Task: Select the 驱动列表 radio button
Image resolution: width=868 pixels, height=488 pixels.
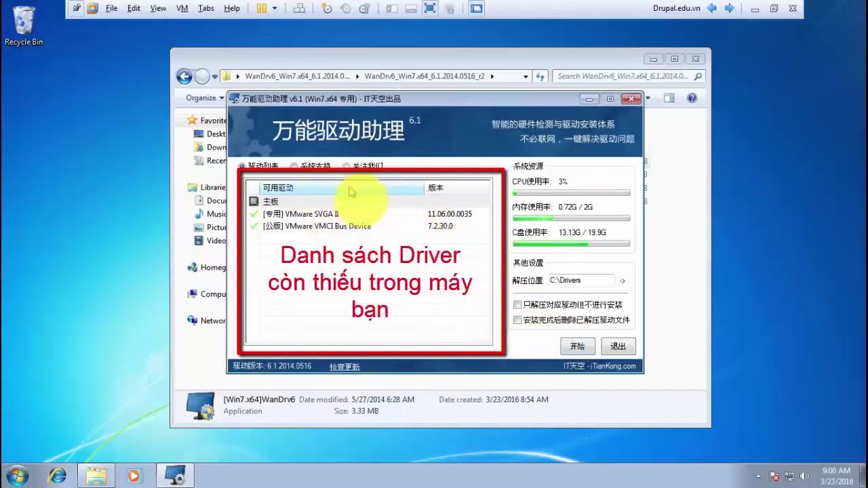Action: (242, 166)
